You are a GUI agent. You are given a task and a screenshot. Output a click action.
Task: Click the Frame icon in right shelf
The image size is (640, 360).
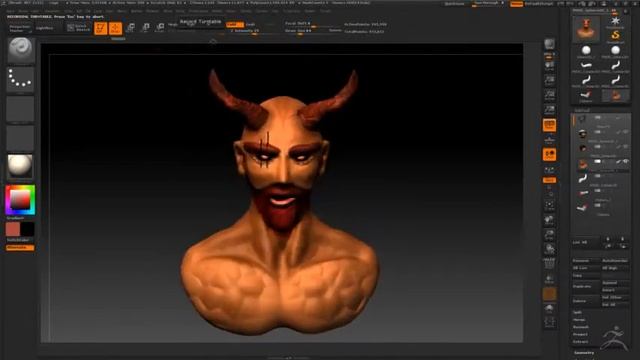pyautogui.click(x=549, y=205)
